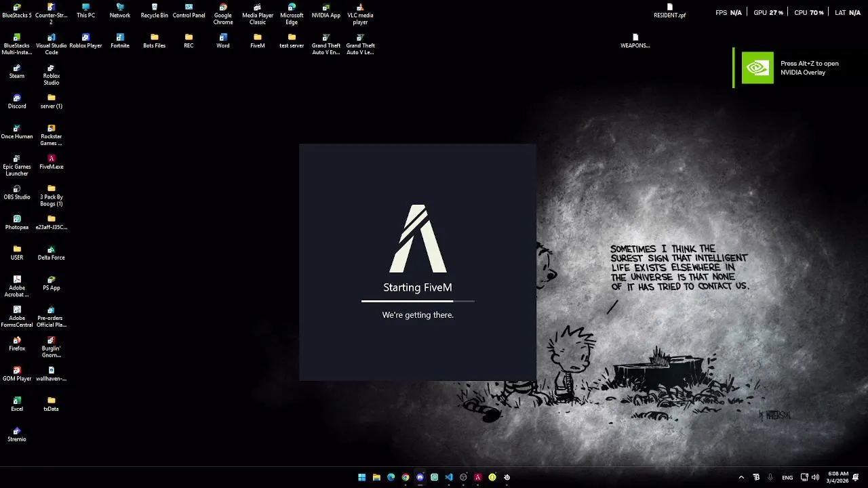Open the ENG language switcher
868x488 pixels.
[787, 477]
